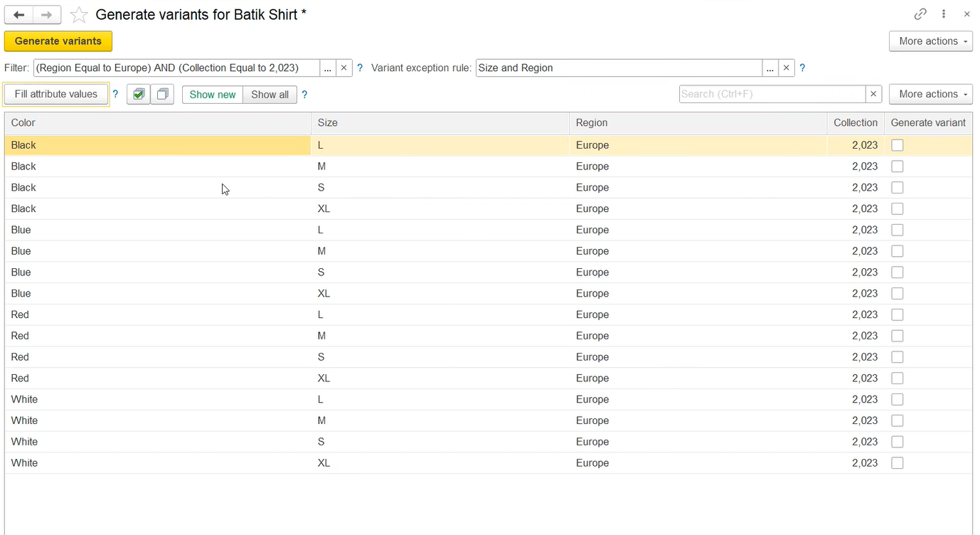The width and height of the screenshot is (980, 535).
Task: Switch to Show all view
Action: 270,95
